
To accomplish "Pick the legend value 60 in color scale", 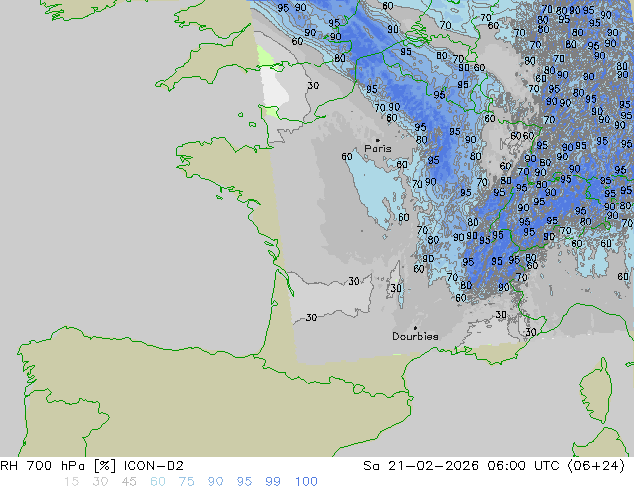I will tap(158, 482).
